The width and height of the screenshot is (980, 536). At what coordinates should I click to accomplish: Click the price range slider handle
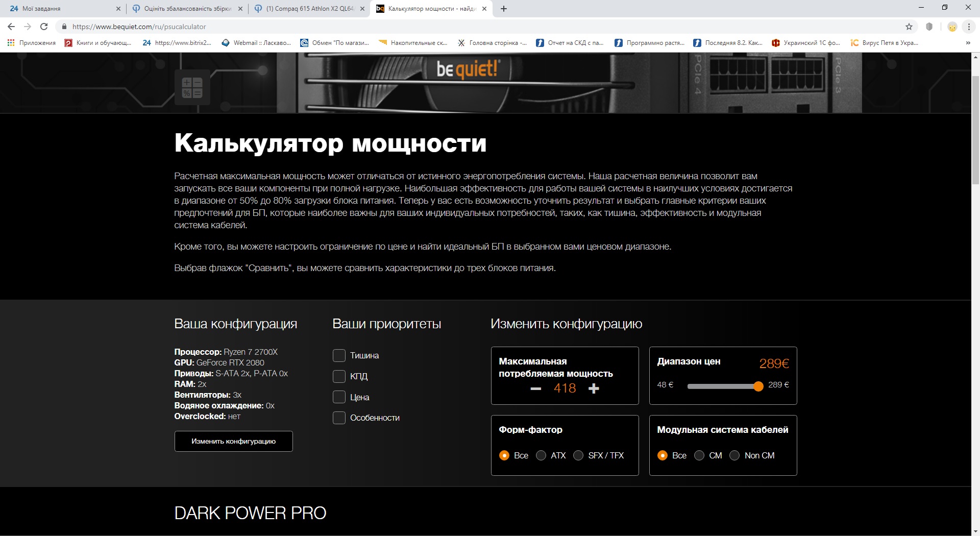[758, 386]
